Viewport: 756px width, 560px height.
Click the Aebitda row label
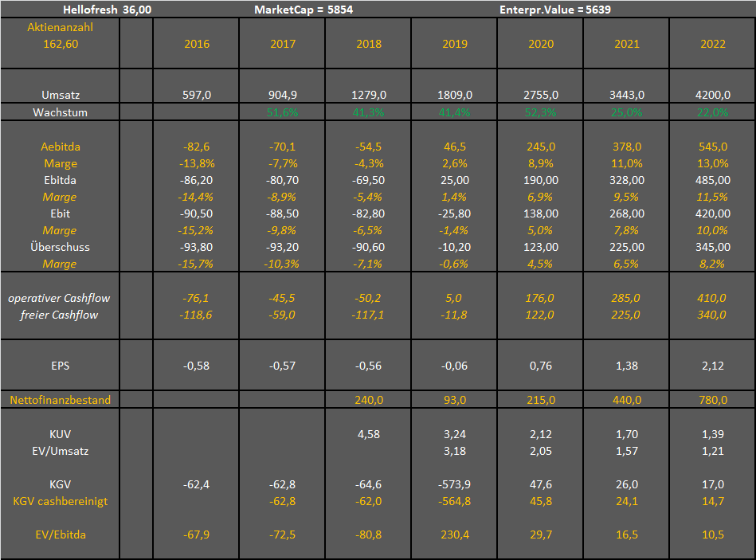click(x=61, y=147)
